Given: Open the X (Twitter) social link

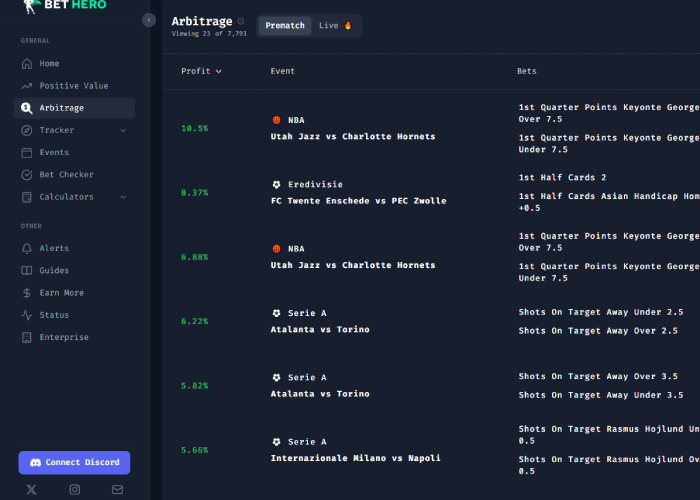Looking at the screenshot, I should [x=31, y=490].
